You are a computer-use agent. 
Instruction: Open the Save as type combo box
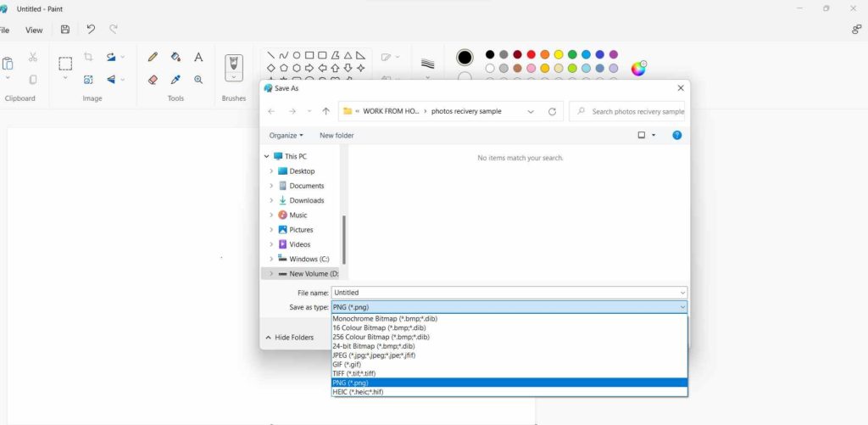[x=509, y=307]
